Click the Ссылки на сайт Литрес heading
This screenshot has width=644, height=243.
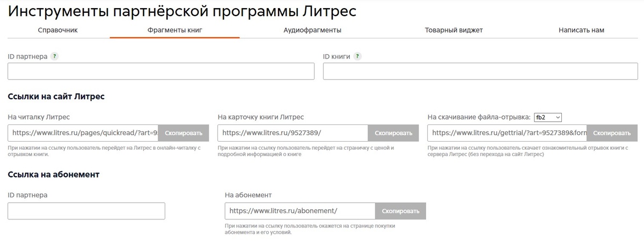tap(56, 97)
